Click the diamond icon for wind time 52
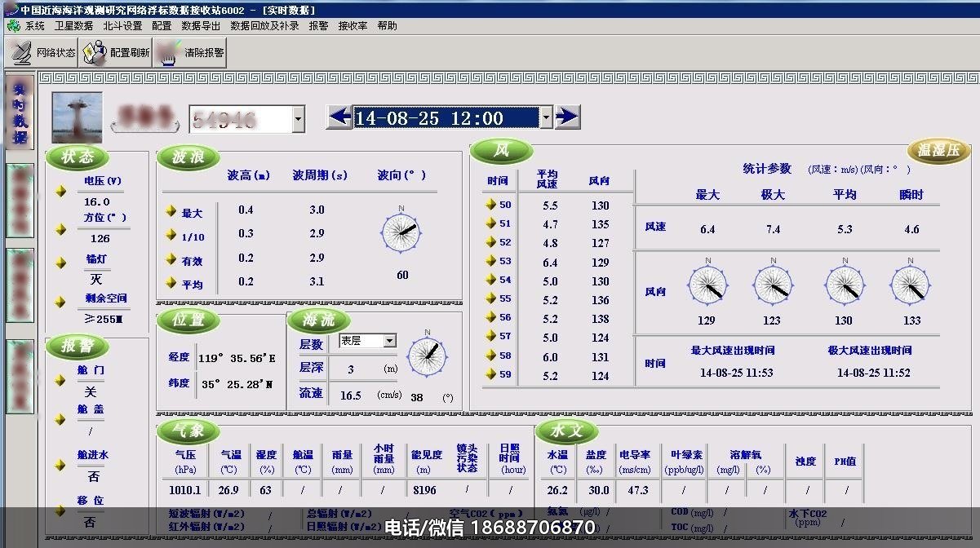The image size is (980, 548). [x=490, y=241]
